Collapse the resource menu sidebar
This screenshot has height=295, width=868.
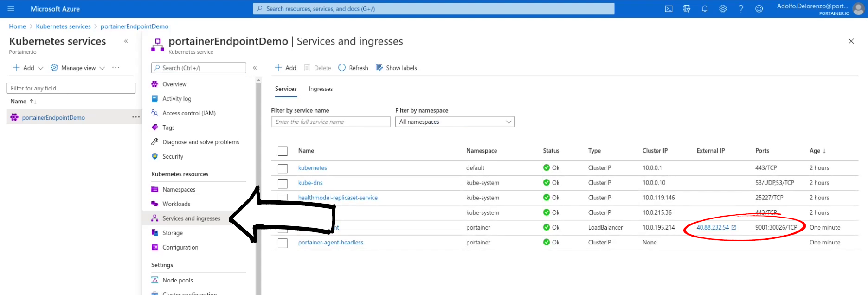click(x=255, y=68)
